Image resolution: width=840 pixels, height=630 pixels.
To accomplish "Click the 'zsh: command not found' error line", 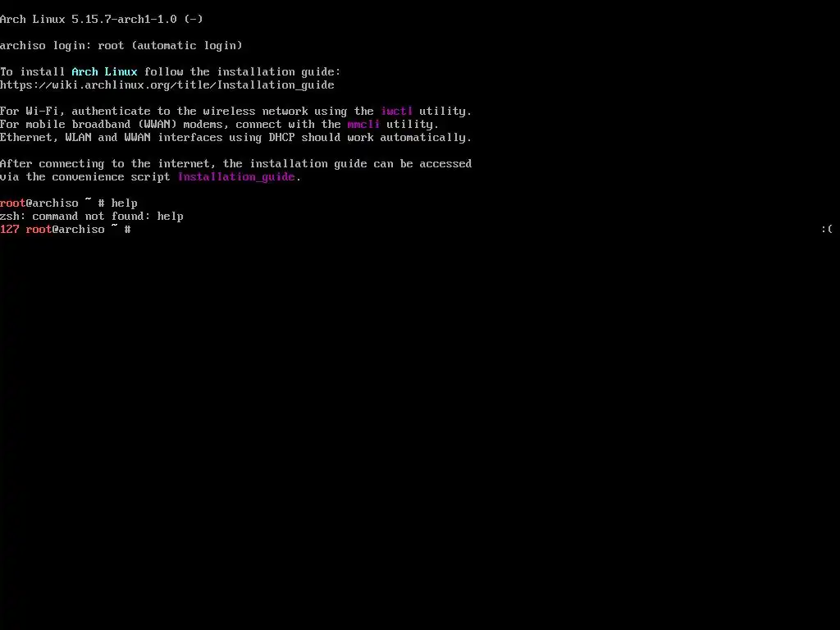I will point(92,217).
